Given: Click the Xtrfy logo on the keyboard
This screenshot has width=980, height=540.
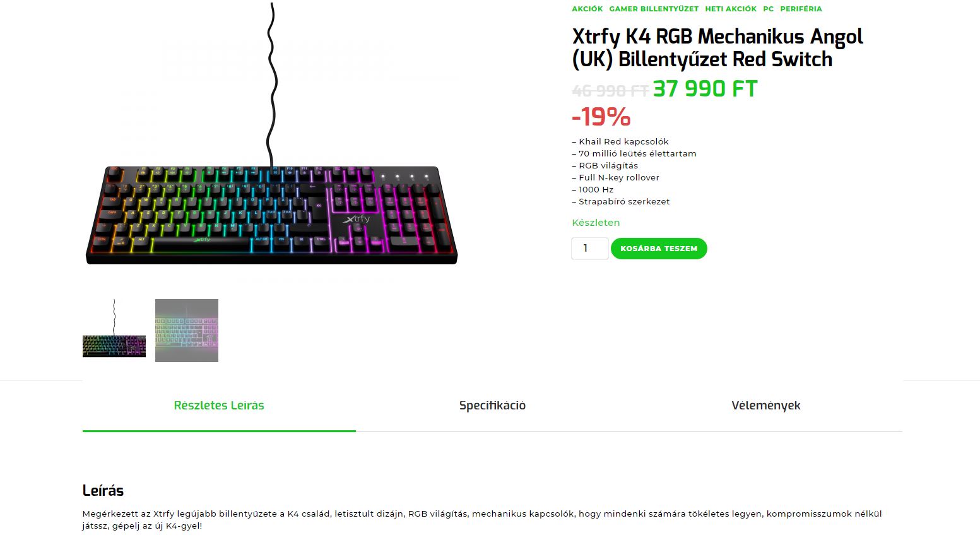Looking at the screenshot, I should (x=357, y=219).
